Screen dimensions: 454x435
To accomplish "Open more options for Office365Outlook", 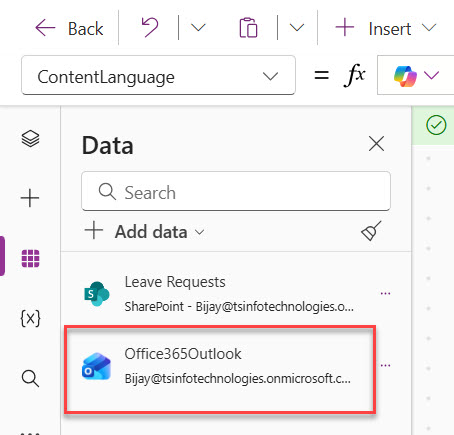I will (x=385, y=366).
